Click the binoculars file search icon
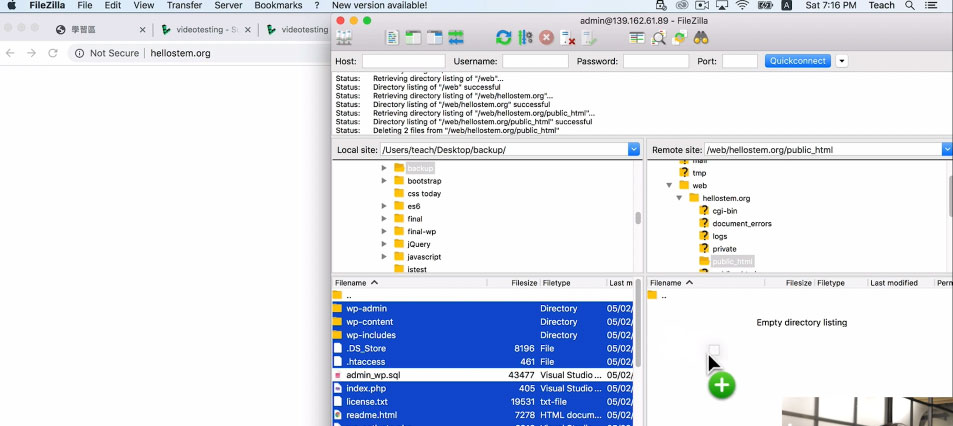This screenshot has width=953, height=426. click(701, 38)
